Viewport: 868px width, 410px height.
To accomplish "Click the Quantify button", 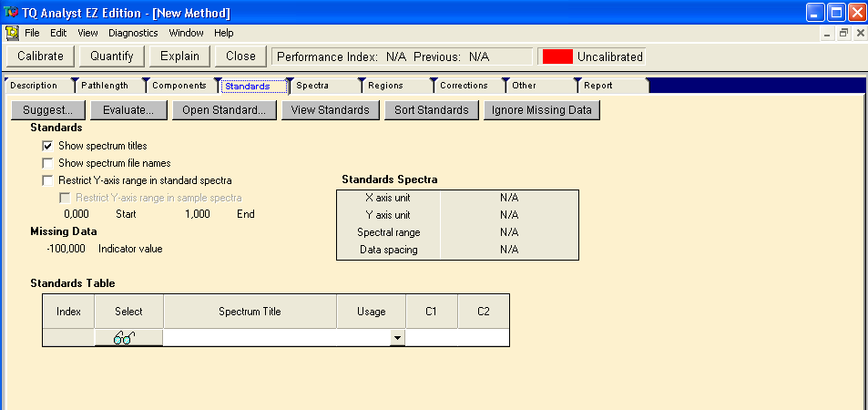I will point(112,56).
